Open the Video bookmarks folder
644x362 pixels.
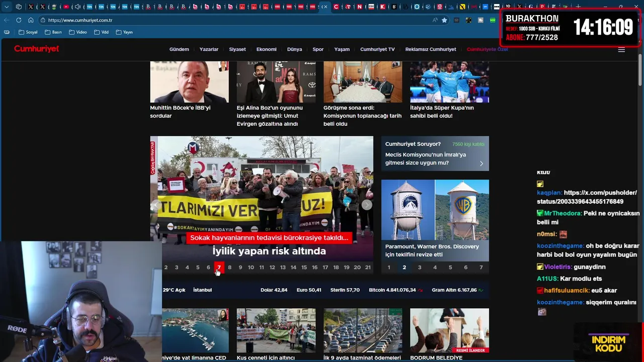[78, 32]
